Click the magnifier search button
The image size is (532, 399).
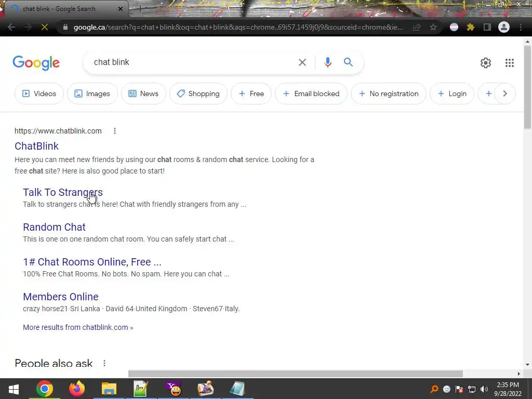pyautogui.click(x=348, y=62)
